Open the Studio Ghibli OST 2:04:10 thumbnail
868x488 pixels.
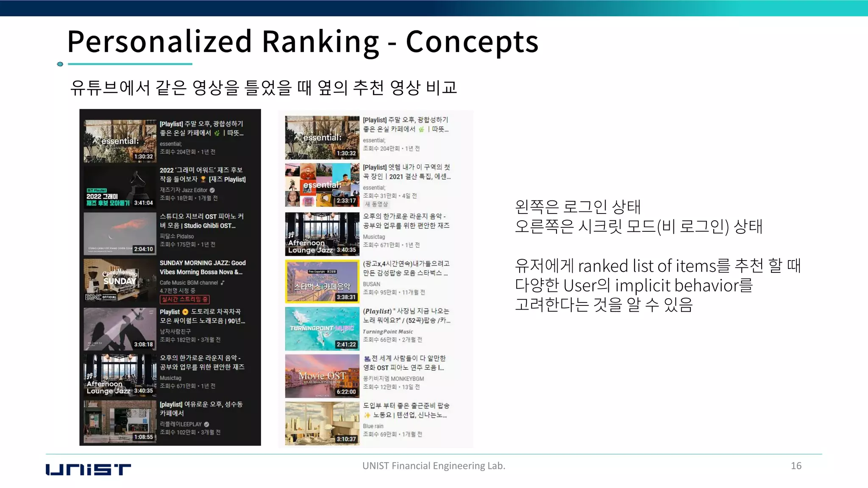[x=120, y=233]
